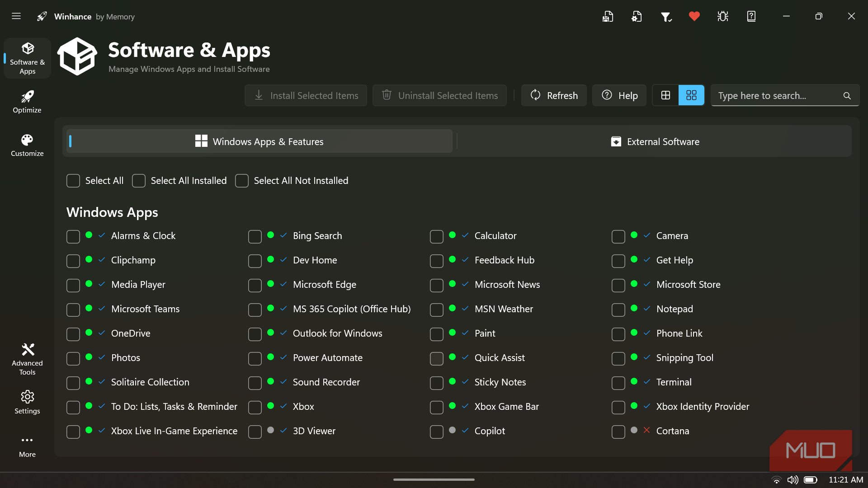Click the battery icon in system tray
Viewport: 868px width, 488px height.
(x=811, y=480)
